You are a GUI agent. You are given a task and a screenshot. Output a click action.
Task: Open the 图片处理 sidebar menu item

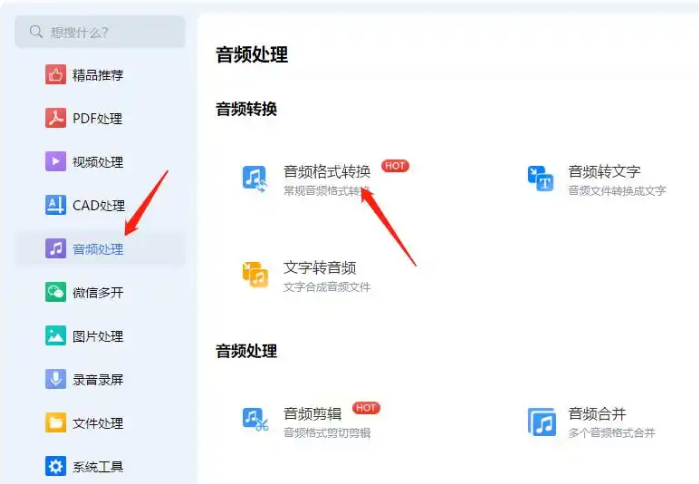(x=100, y=336)
